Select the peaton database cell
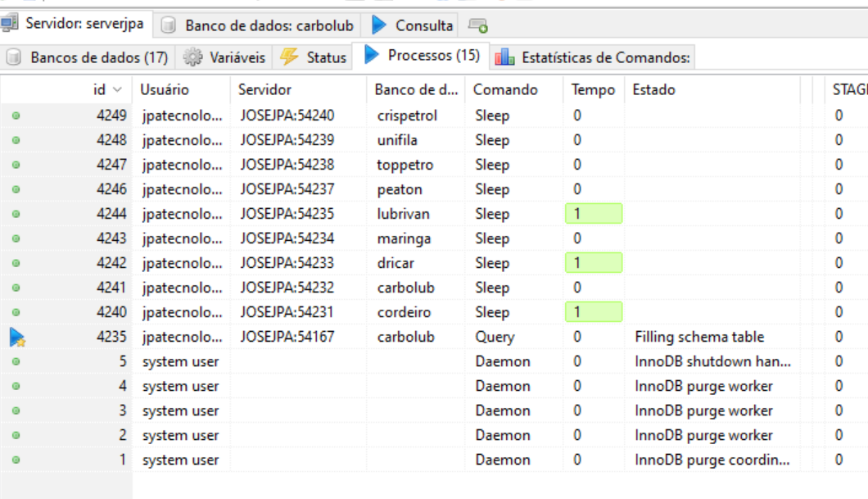The width and height of the screenshot is (868, 499). pos(416,189)
